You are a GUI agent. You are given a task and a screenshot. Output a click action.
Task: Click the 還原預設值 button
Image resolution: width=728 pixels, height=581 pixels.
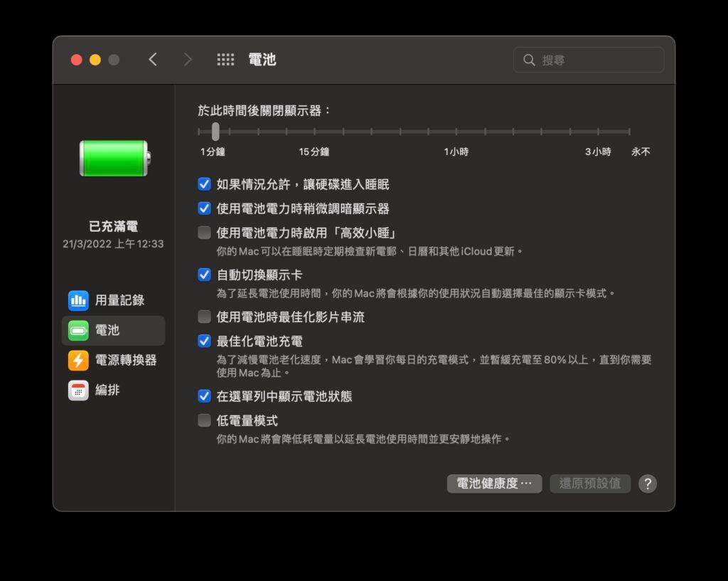[590, 484]
